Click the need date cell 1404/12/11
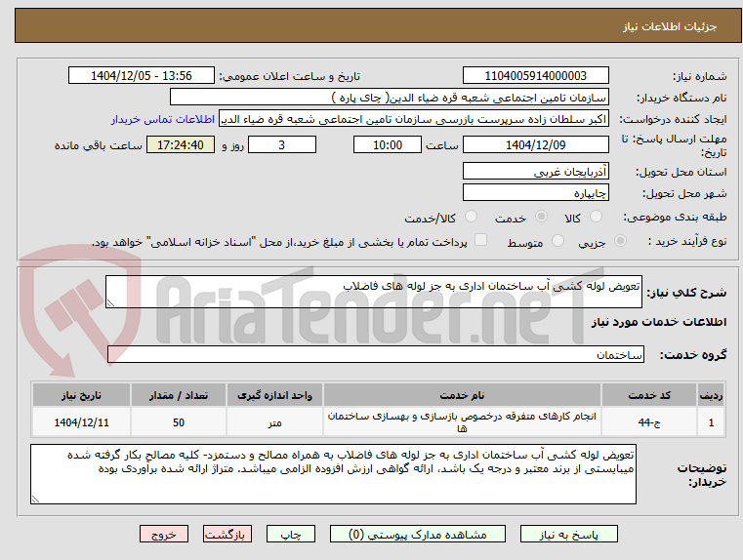This screenshot has height=560, width=743. pyautogui.click(x=81, y=422)
